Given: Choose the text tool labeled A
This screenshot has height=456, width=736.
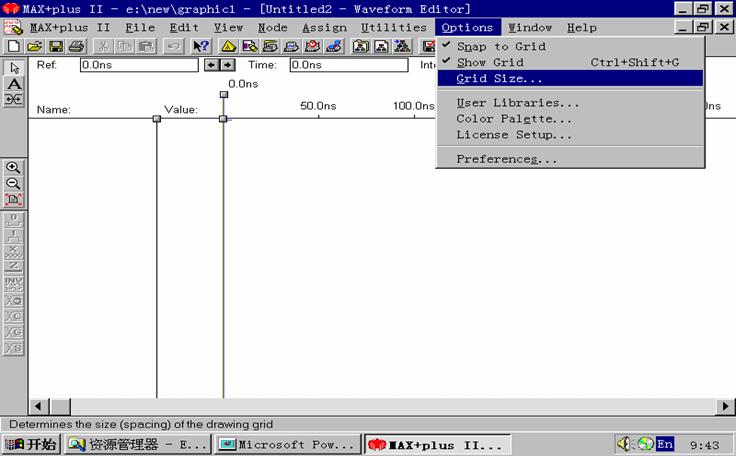Looking at the screenshot, I should pos(14,84).
